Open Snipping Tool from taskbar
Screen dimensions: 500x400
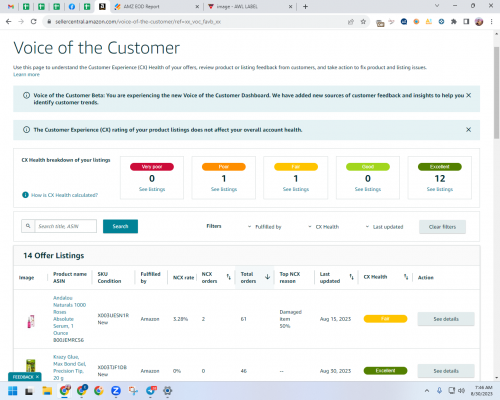click(x=133, y=391)
